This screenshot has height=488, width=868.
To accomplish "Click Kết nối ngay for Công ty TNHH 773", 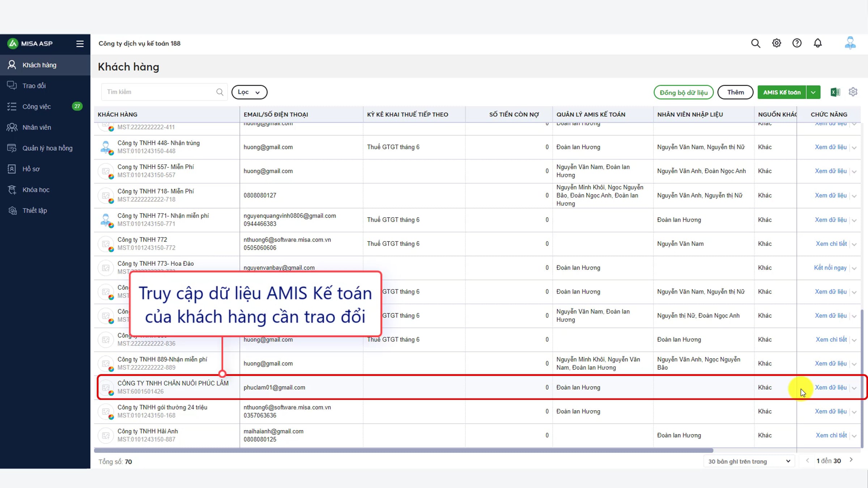I will [x=830, y=268].
